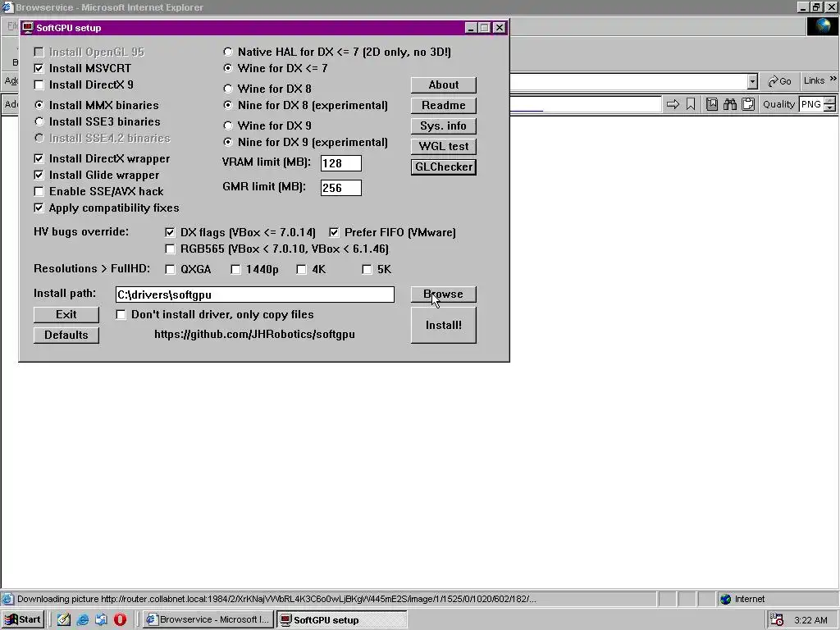Toggle Install Glide wrapper checkbox
The height and width of the screenshot is (630, 840).
[39, 175]
